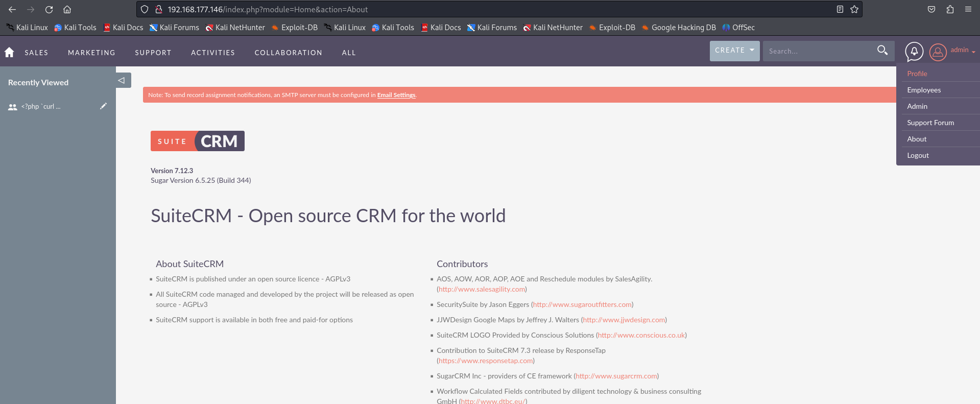The height and width of the screenshot is (404, 980).
Task: Follow the Email Settings link
Action: [x=396, y=95]
